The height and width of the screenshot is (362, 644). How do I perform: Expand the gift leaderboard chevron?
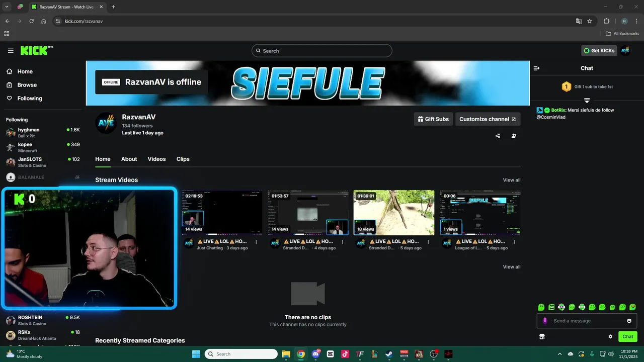click(x=587, y=101)
